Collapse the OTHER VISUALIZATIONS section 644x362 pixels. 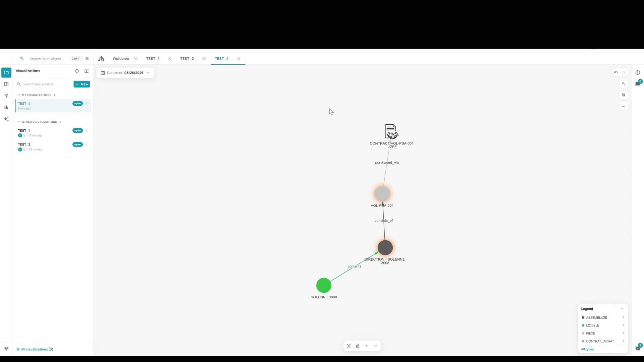pyautogui.click(x=19, y=122)
